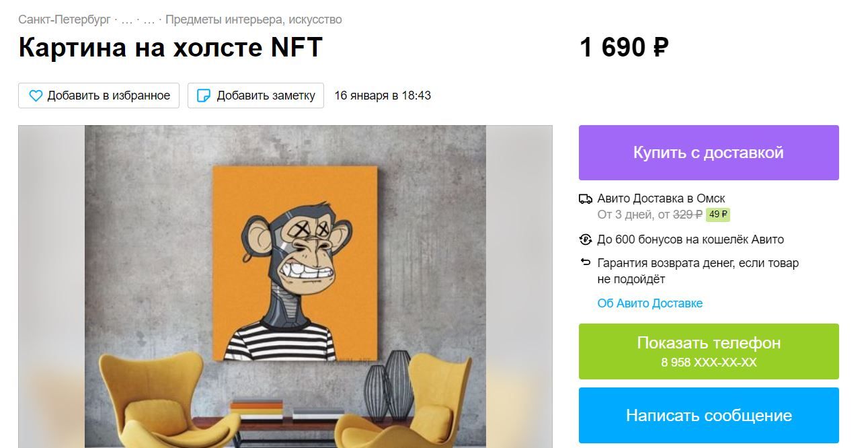The width and height of the screenshot is (868, 448).
Task: Click the listing title 'Картина на холсте NFT'
Action: click(x=171, y=47)
